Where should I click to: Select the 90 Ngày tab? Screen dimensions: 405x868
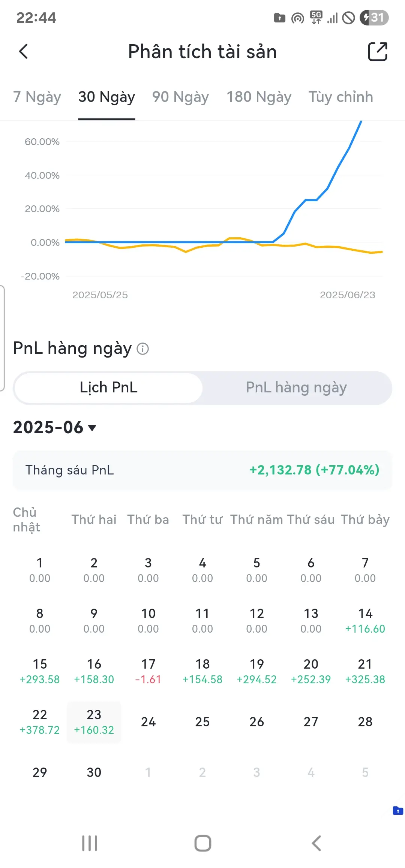(180, 97)
